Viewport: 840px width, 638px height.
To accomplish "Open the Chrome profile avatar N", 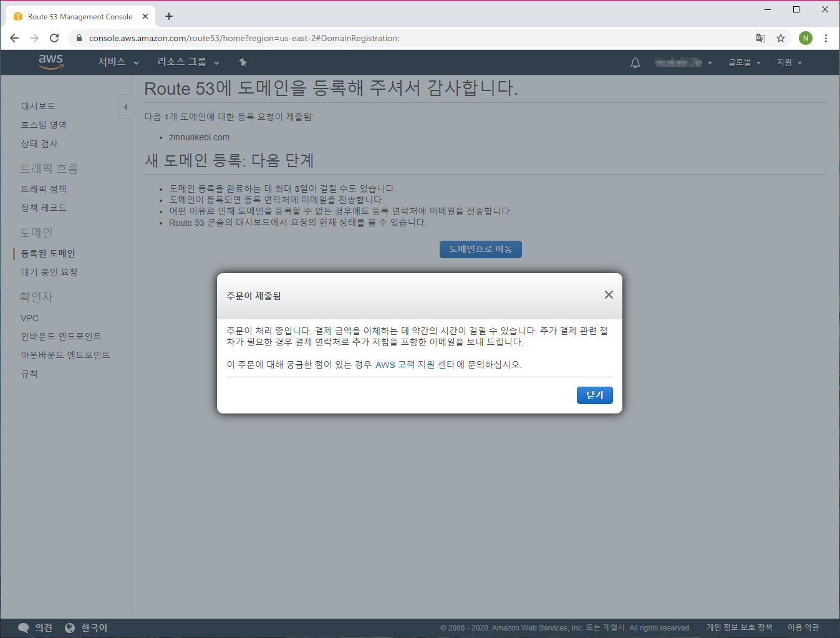I will [806, 38].
